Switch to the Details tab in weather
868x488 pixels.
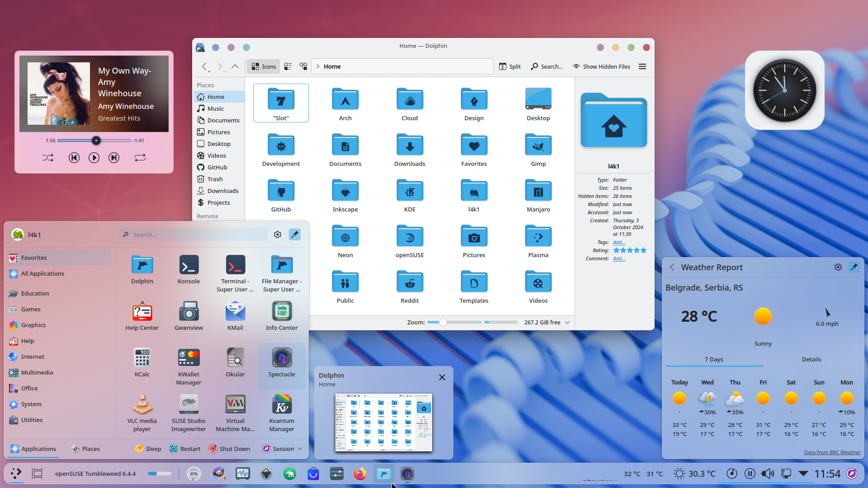(x=811, y=359)
